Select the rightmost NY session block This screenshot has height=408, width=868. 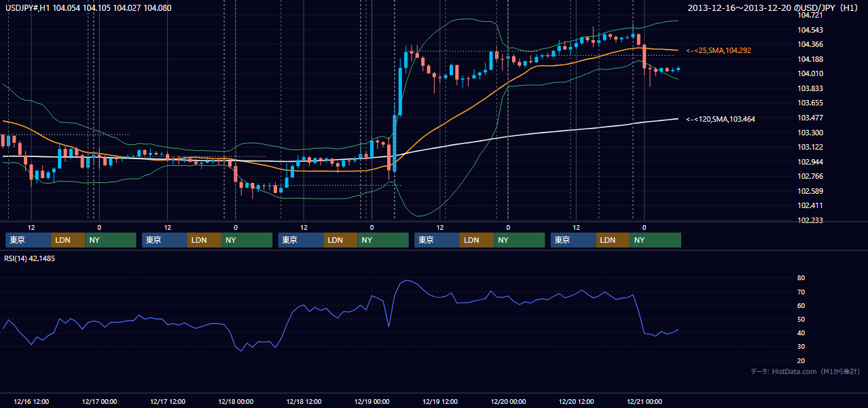[655, 240]
